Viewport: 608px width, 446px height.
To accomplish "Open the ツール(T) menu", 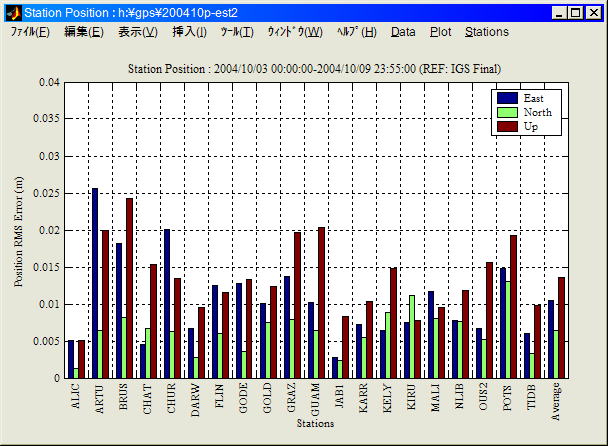I will (237, 32).
